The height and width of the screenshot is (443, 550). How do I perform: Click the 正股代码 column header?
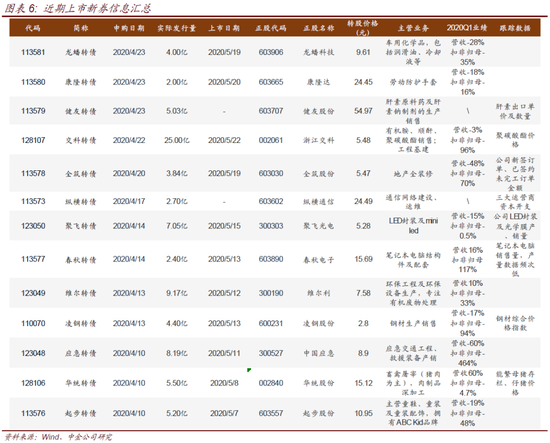[271, 28]
